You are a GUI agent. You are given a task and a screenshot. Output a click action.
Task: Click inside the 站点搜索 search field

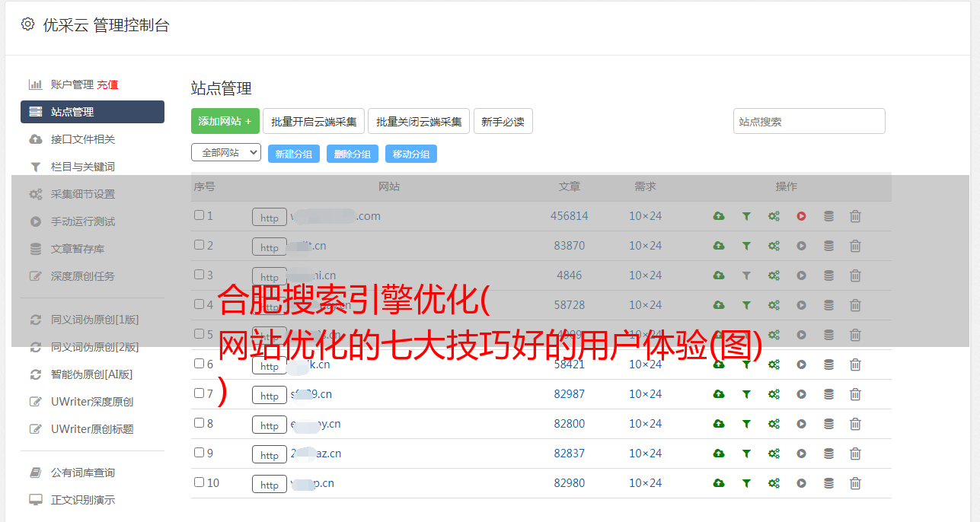click(x=809, y=121)
